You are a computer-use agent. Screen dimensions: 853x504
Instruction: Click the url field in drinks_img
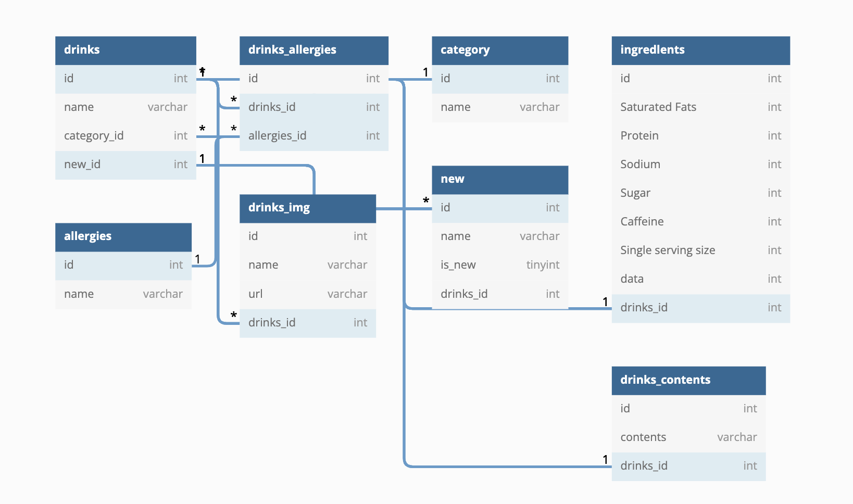[308, 294]
